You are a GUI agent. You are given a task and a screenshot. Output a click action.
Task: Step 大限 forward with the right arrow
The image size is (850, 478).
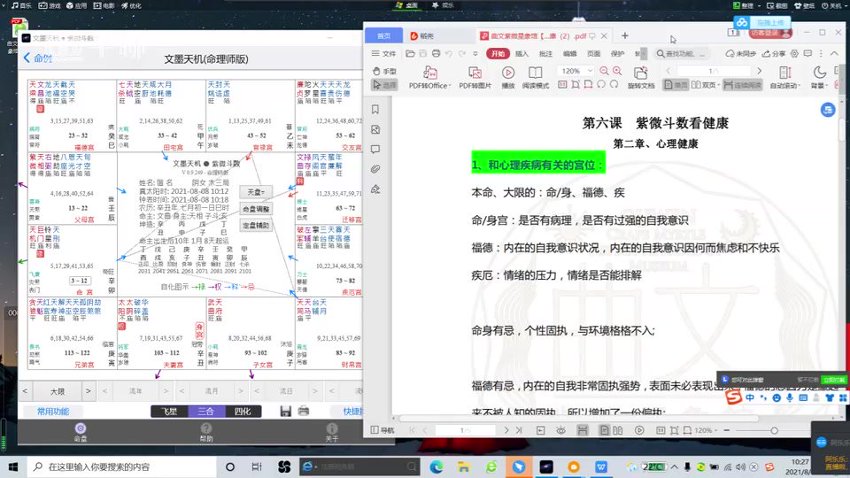pos(88,391)
